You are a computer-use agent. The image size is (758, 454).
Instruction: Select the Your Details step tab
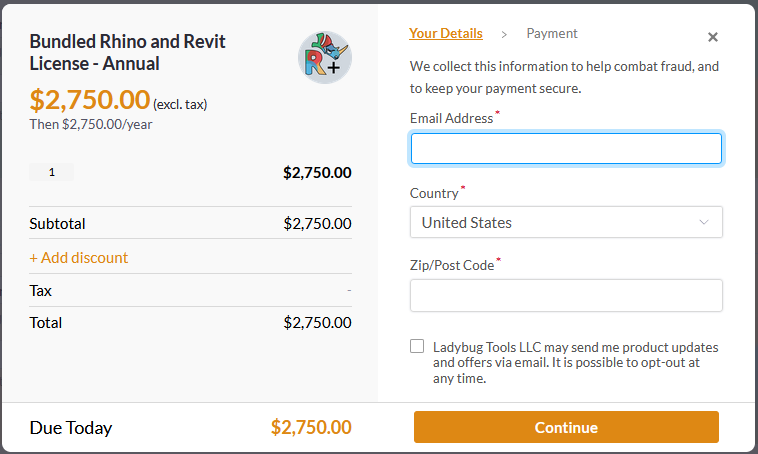(x=446, y=33)
